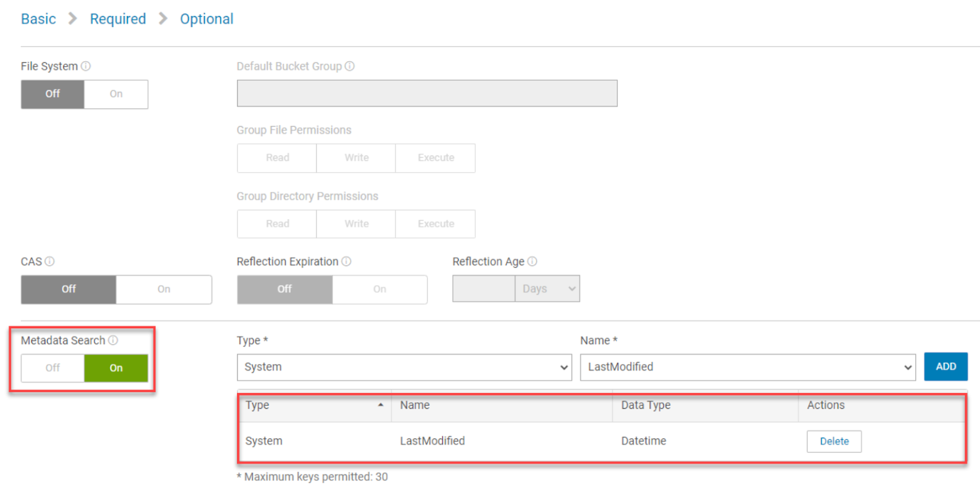Click the File System info icon
980x486 pixels.
86,66
